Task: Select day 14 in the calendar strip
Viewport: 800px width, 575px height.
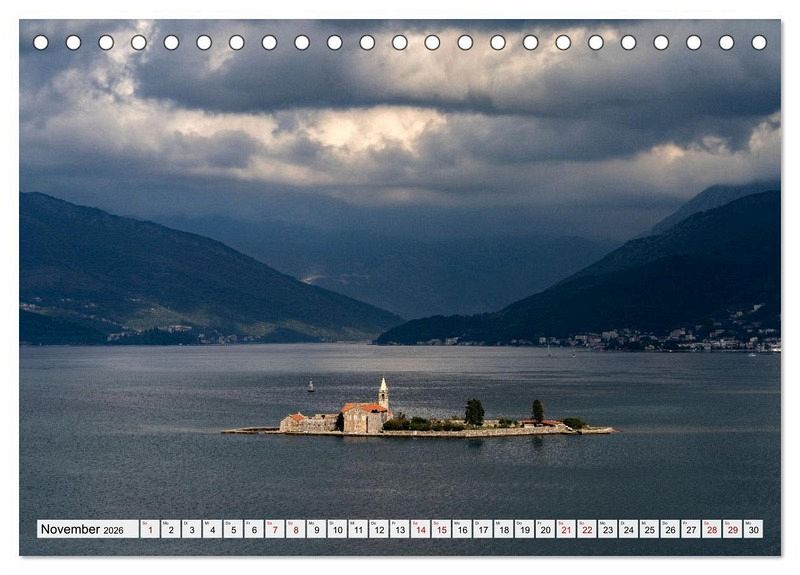Action: tap(420, 529)
